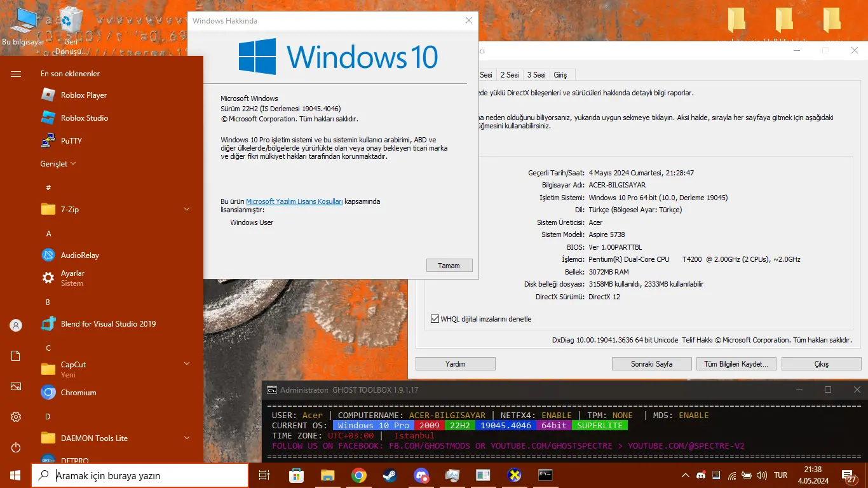Open Steam from the taskbar

coord(390,475)
